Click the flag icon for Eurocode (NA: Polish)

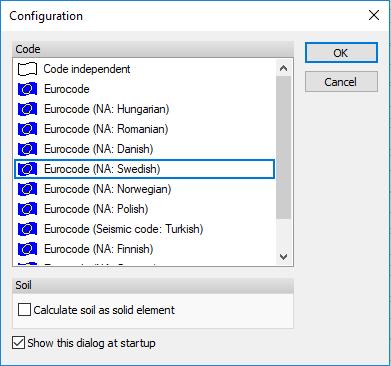(x=27, y=209)
